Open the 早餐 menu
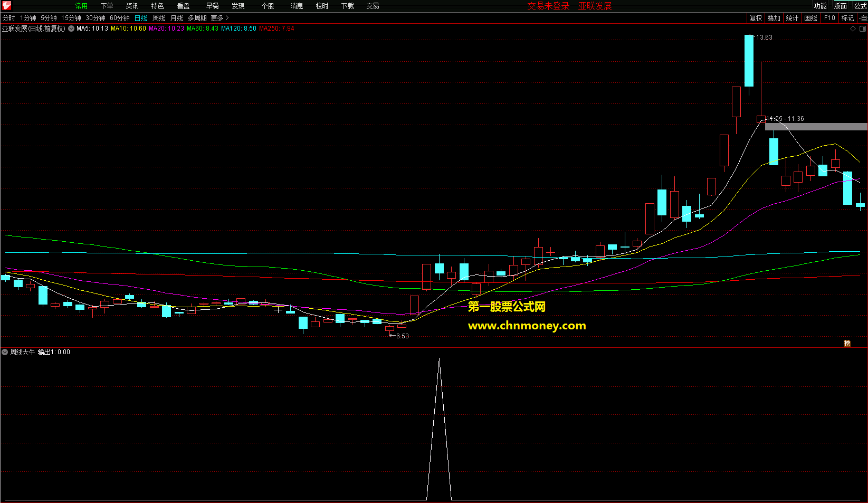 (x=212, y=6)
